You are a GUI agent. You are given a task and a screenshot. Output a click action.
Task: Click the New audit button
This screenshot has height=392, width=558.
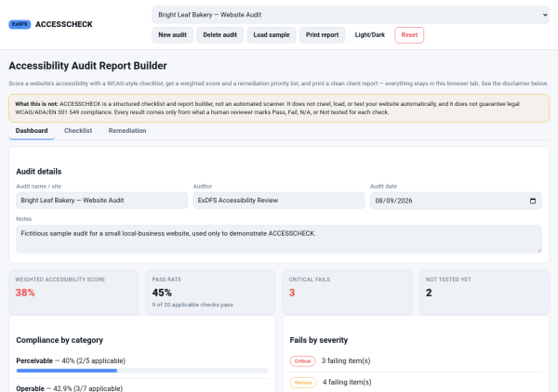[x=173, y=34]
